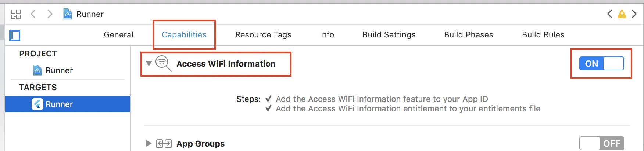Open the related items grid icon
Screen dimensions: 644x151
[16, 14]
